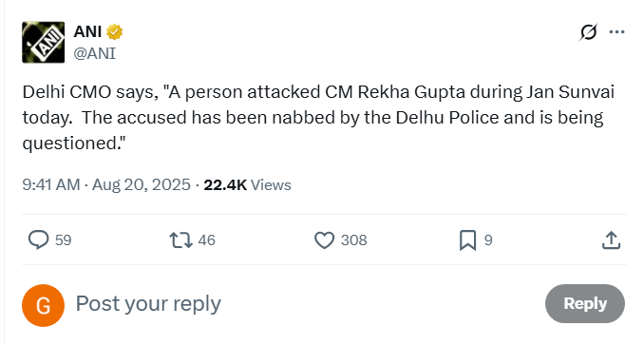Click the 9 bookmarks count
The width and height of the screenshot is (644, 345).
pos(488,240)
